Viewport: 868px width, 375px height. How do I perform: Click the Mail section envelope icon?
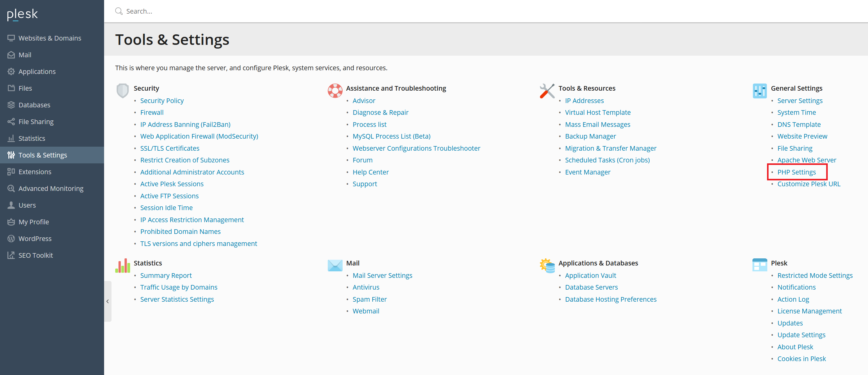[335, 265]
